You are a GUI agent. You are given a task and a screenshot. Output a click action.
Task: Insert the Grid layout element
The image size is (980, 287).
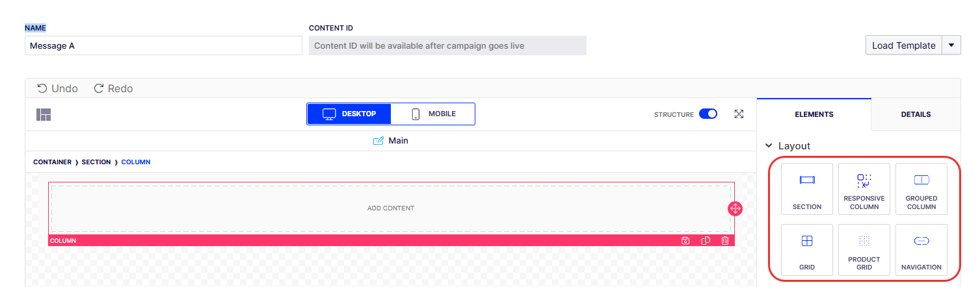[806, 250]
